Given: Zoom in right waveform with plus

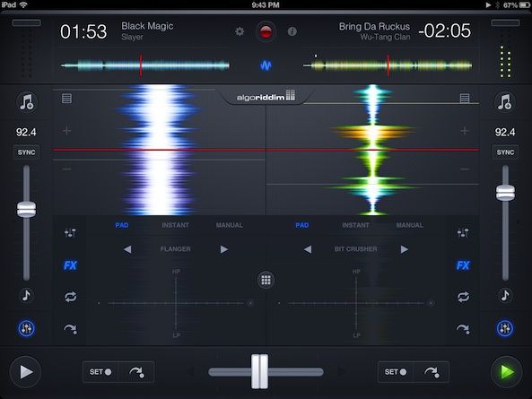Looking at the screenshot, I should click(465, 131).
